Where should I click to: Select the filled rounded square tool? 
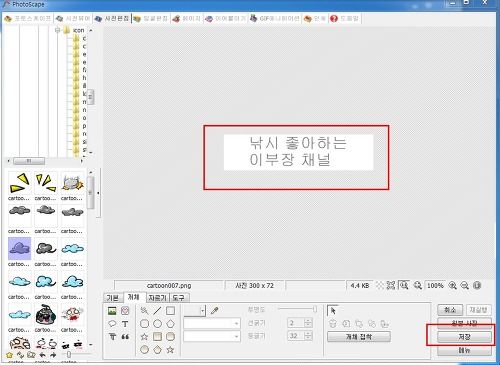[170, 337]
